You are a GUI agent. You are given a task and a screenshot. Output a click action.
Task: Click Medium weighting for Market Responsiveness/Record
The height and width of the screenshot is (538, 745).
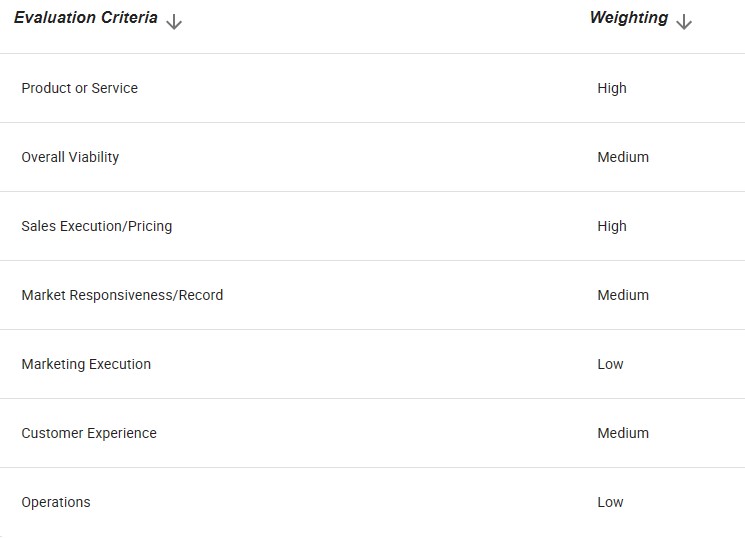623,295
